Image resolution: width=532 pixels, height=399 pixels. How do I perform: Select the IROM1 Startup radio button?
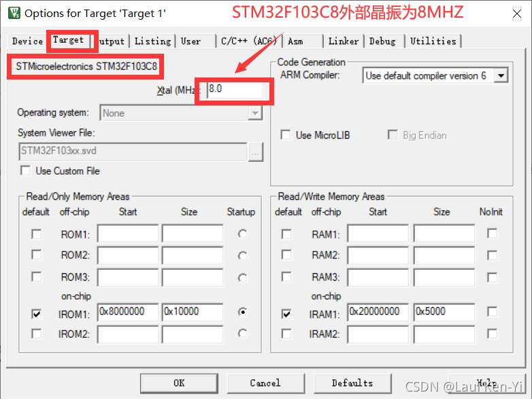click(x=242, y=312)
